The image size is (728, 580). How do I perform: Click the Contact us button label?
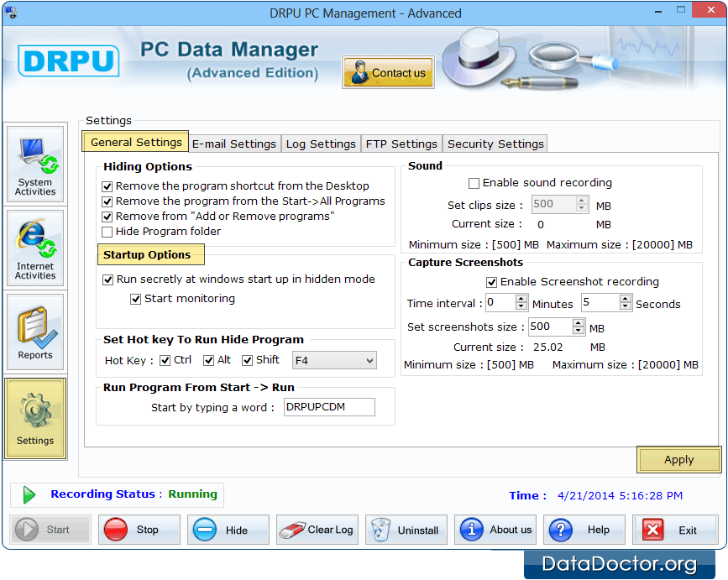[398, 73]
